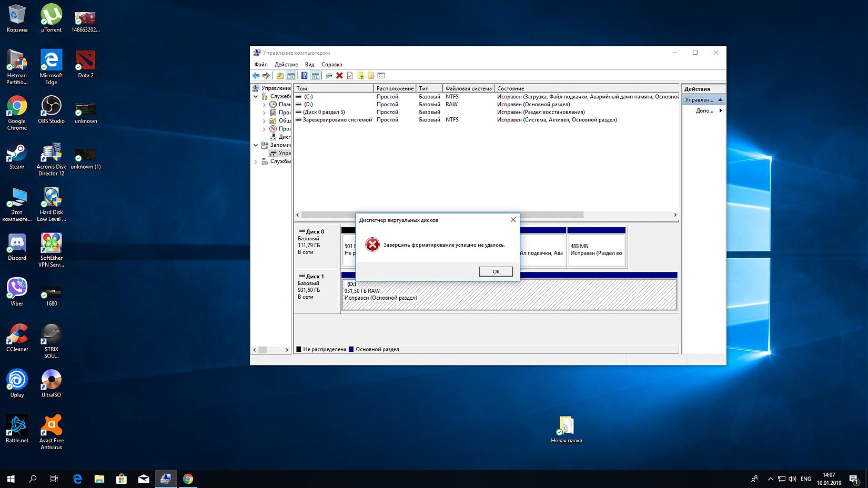Click the Up one level folder icon
Viewport: 868px width, 488px height.
click(x=280, y=76)
